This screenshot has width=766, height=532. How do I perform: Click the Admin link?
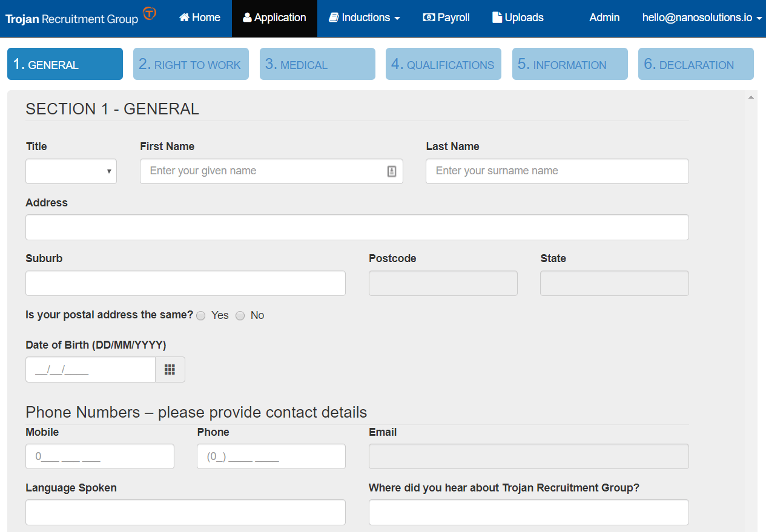pos(604,18)
